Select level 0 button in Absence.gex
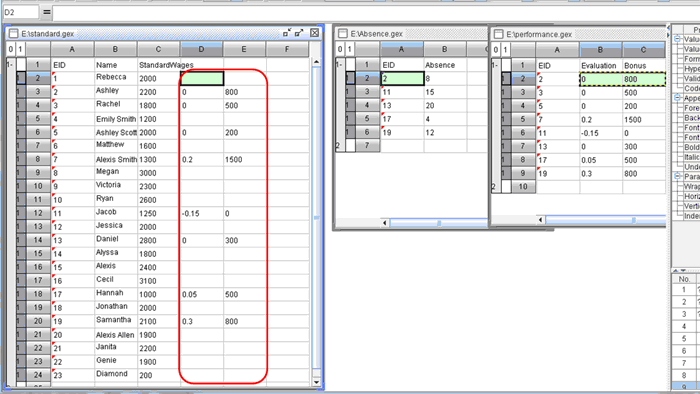This screenshot has height=394, width=700. (x=340, y=49)
